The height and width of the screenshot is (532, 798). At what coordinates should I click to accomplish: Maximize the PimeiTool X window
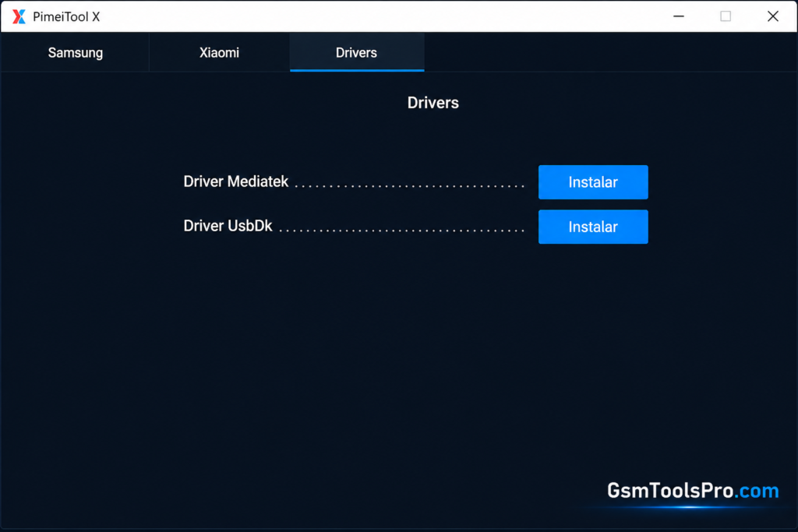pos(726,16)
